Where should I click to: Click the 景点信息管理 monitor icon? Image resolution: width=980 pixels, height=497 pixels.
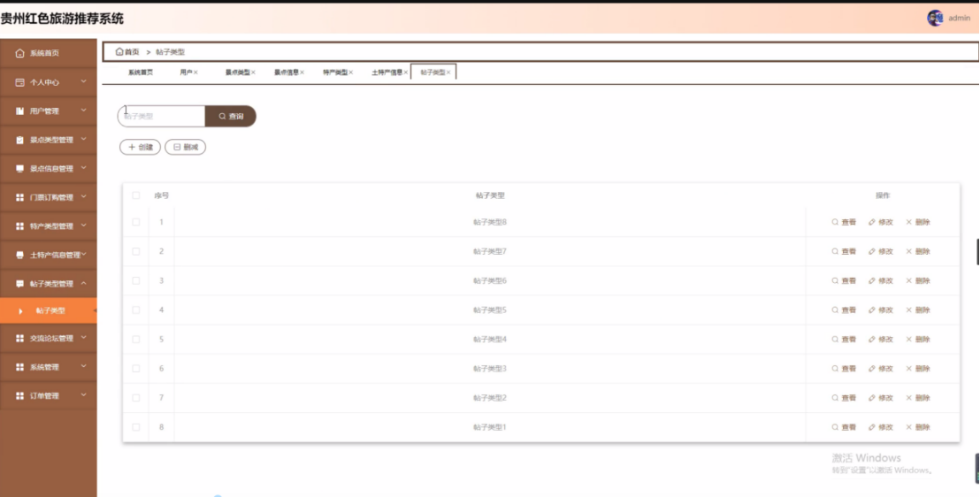[x=20, y=169]
